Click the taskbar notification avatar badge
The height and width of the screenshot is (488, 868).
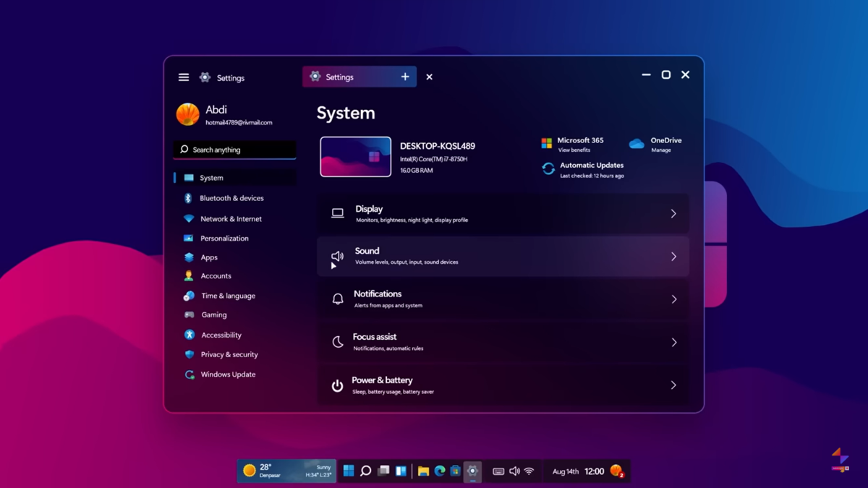click(x=617, y=471)
